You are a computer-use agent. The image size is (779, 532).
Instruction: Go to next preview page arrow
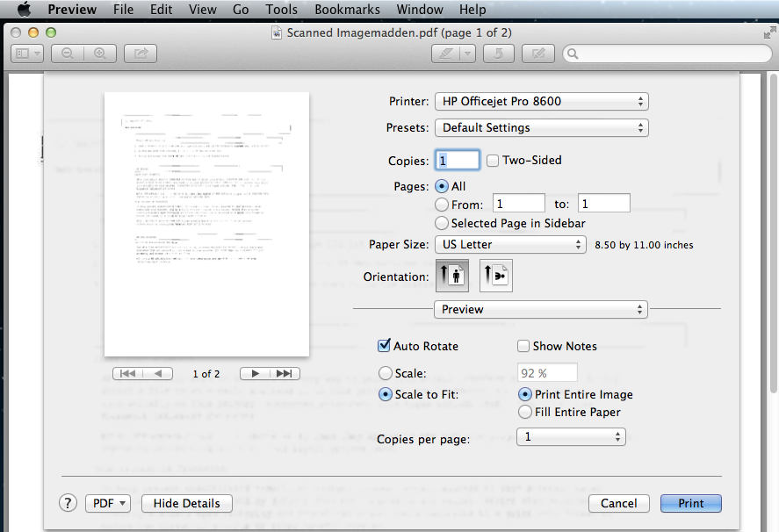pyautogui.click(x=255, y=373)
